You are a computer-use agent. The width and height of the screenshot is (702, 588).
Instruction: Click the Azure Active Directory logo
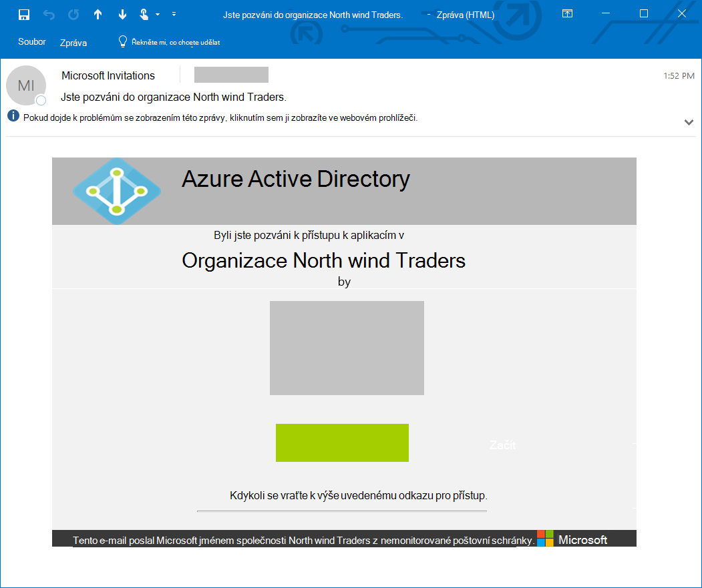[x=117, y=191]
